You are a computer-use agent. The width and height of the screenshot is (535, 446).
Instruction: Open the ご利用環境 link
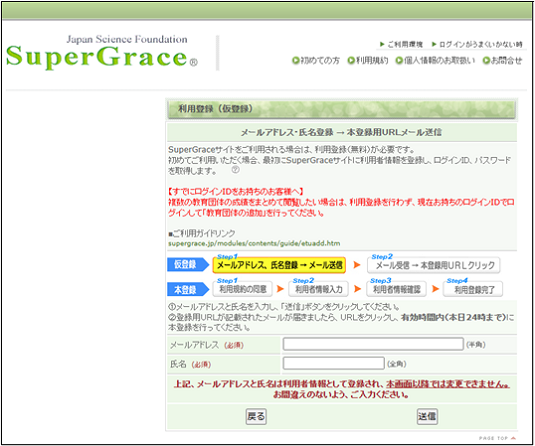click(405, 44)
